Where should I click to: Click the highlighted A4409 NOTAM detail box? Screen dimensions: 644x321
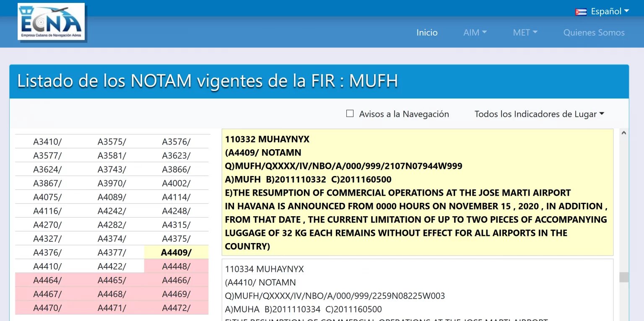click(x=417, y=192)
